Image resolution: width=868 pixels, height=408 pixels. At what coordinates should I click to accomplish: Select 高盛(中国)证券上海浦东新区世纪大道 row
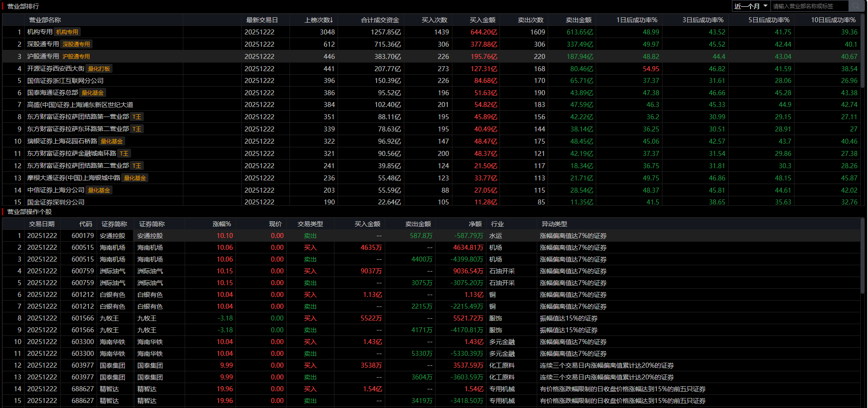[x=80, y=105]
